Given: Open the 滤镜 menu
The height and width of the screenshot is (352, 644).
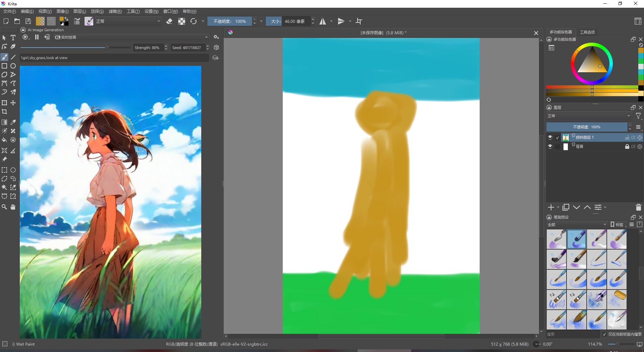Looking at the screenshot, I should coord(115,11).
